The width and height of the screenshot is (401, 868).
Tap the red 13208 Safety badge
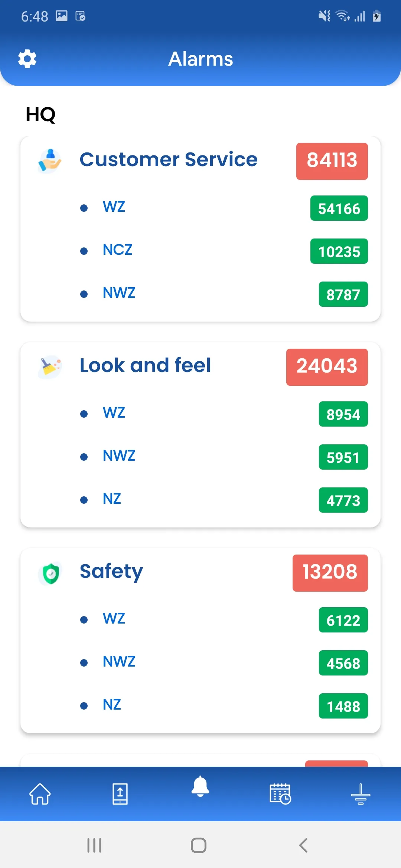point(330,573)
